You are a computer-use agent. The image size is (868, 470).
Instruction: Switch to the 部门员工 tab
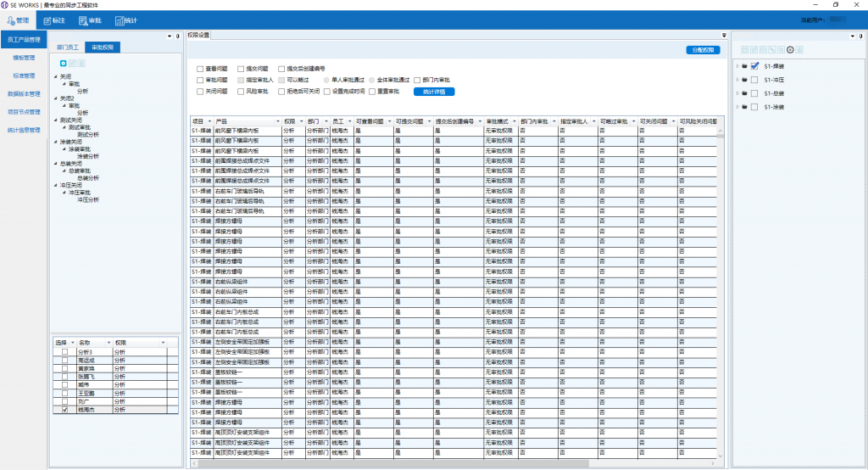tap(69, 48)
